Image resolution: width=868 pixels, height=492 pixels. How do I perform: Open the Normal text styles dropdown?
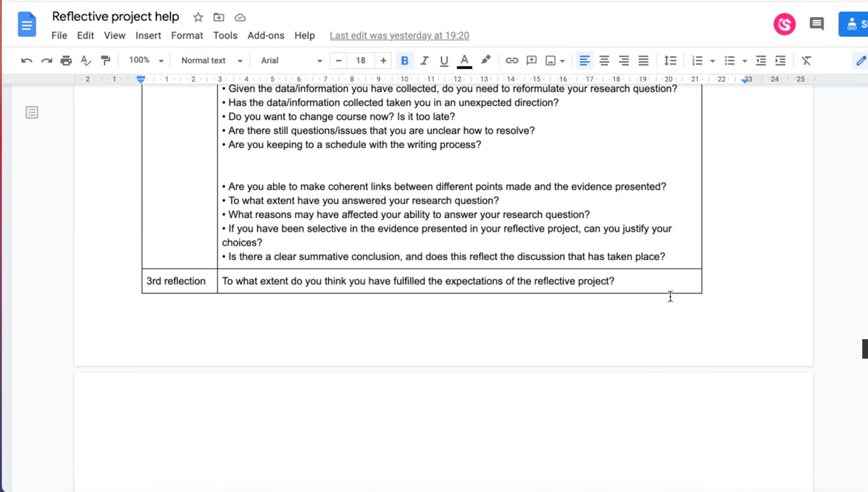(211, 61)
